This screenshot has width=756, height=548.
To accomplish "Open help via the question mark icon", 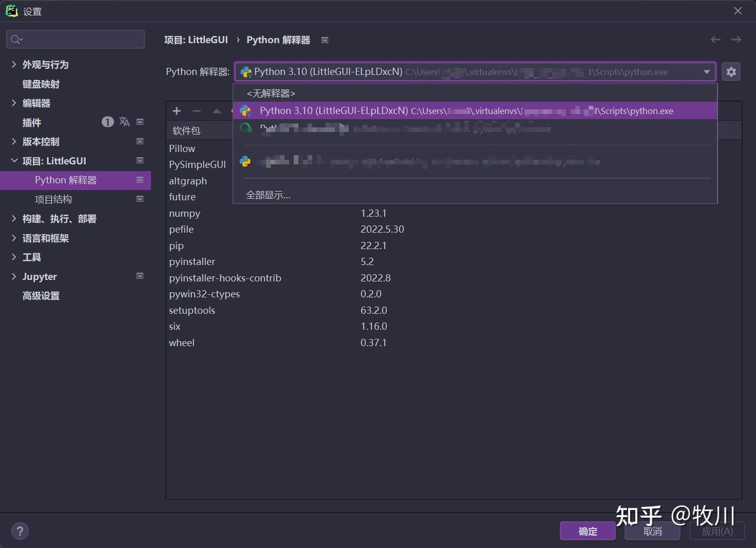I will (x=20, y=531).
